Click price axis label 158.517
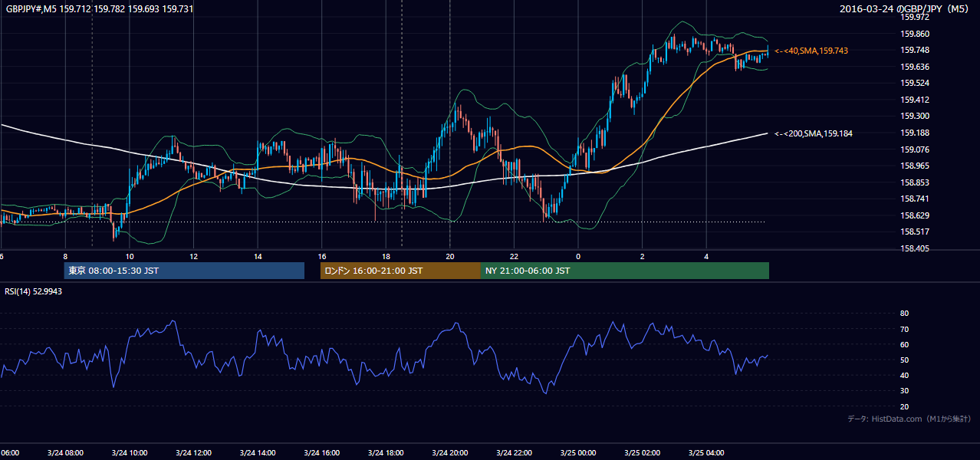 (915, 232)
